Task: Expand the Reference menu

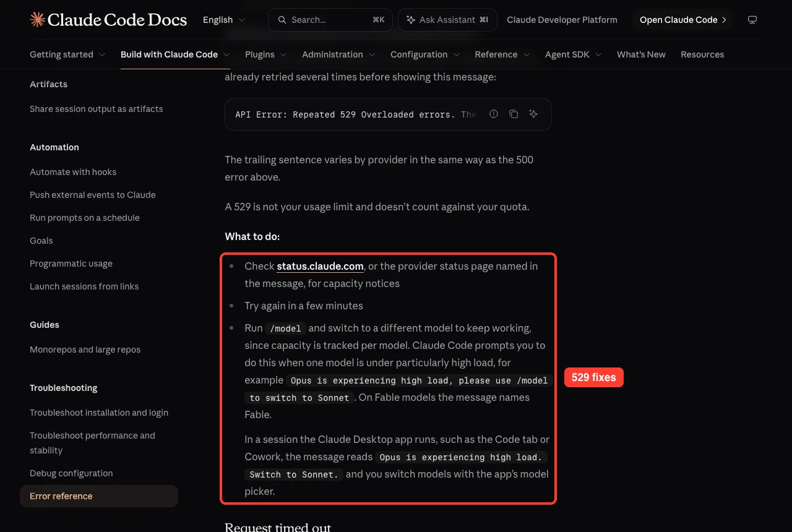Action: (x=502, y=54)
